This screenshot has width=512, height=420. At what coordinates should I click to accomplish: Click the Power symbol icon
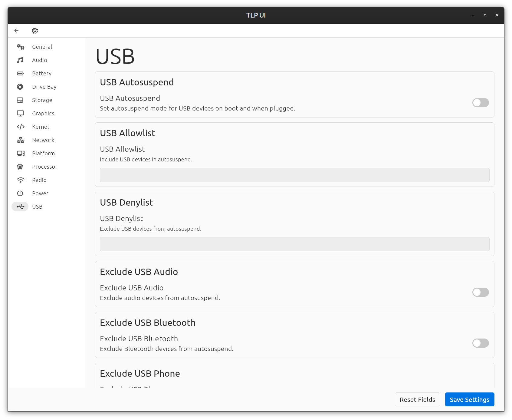click(x=20, y=193)
